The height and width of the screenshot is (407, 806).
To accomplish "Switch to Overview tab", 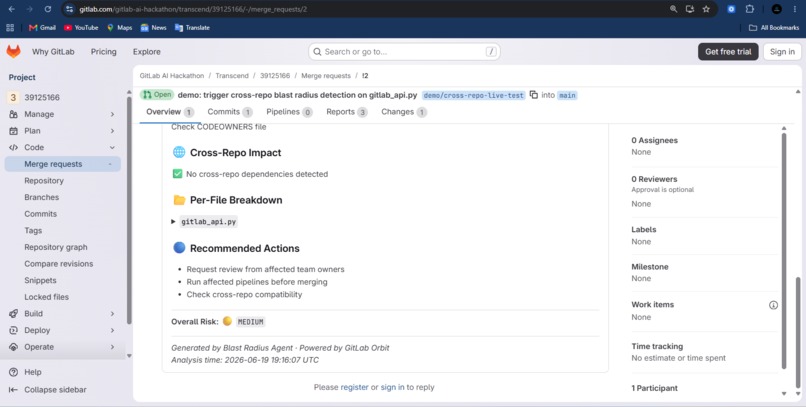I will tap(169, 112).
